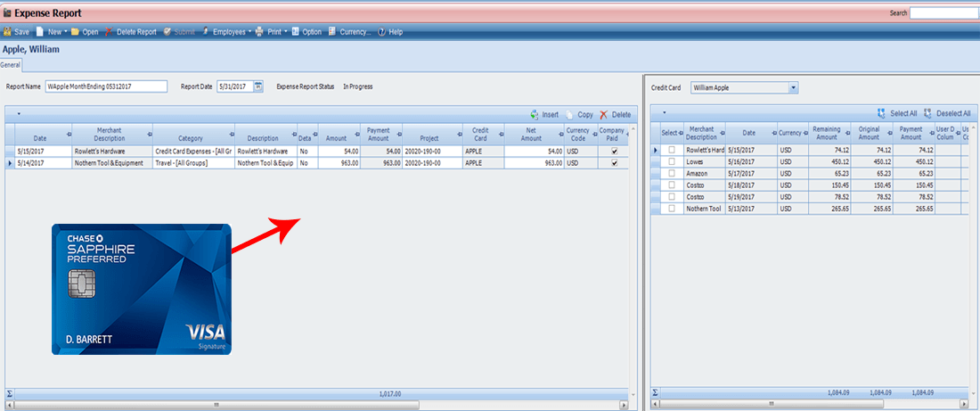Open Help from the toolbar
This screenshot has width=980, height=411.
(x=390, y=32)
